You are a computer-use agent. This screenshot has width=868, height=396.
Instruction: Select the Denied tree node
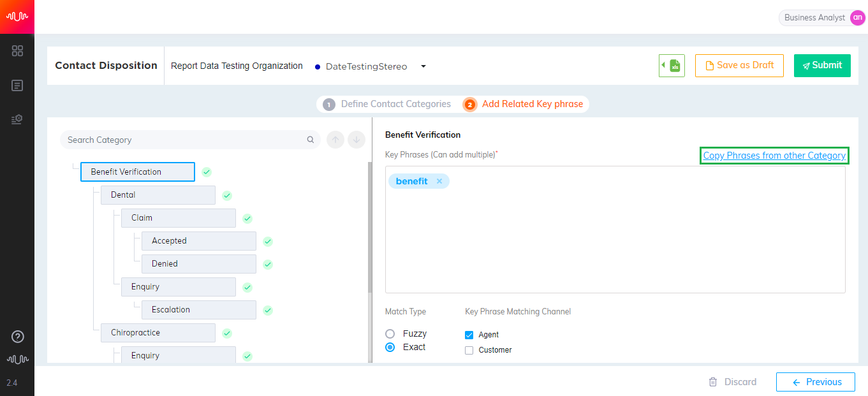tap(199, 264)
